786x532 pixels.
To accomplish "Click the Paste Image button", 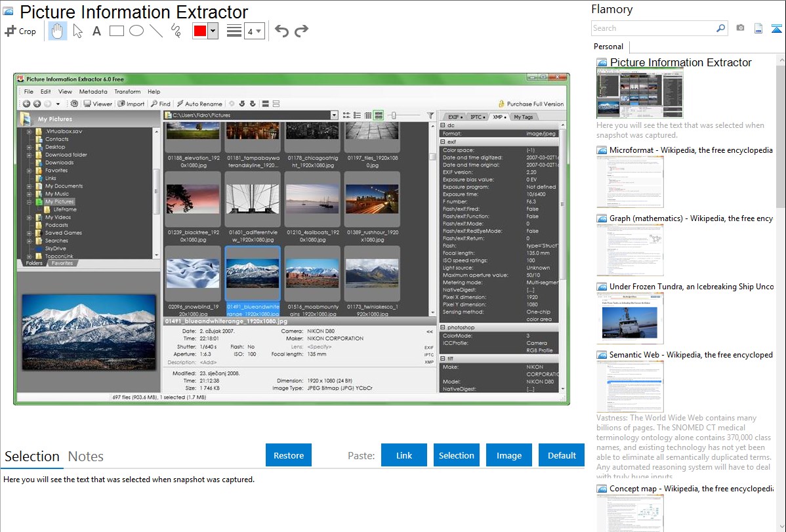I will 508,455.
